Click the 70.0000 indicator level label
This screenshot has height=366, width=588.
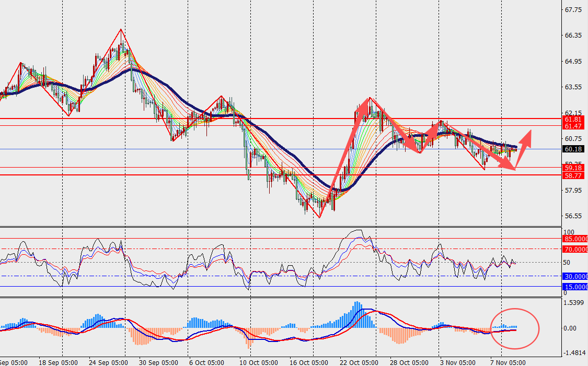[575, 250]
